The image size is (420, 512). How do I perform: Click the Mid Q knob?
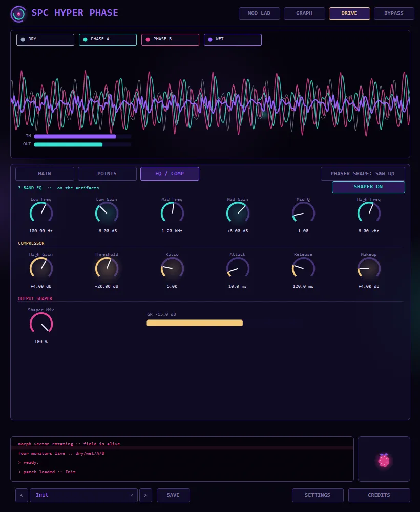pyautogui.click(x=303, y=213)
